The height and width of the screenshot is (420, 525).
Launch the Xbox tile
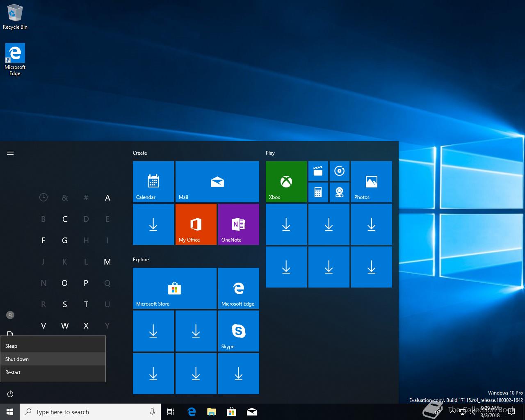tap(286, 182)
